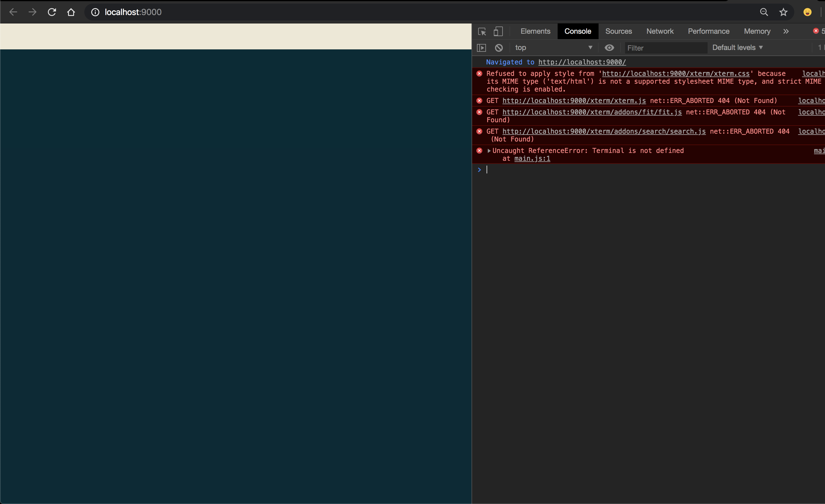Create a live expression with the eye icon
The height and width of the screenshot is (504, 825).
pyautogui.click(x=609, y=48)
